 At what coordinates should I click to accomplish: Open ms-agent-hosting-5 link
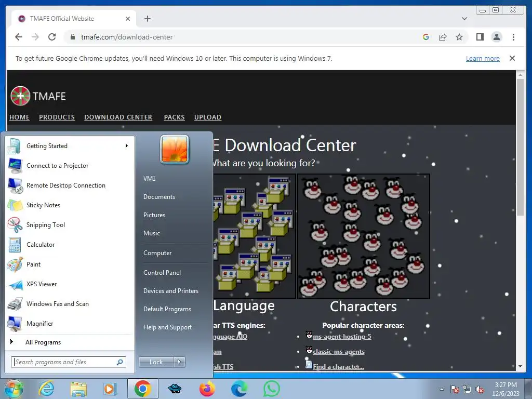(342, 337)
